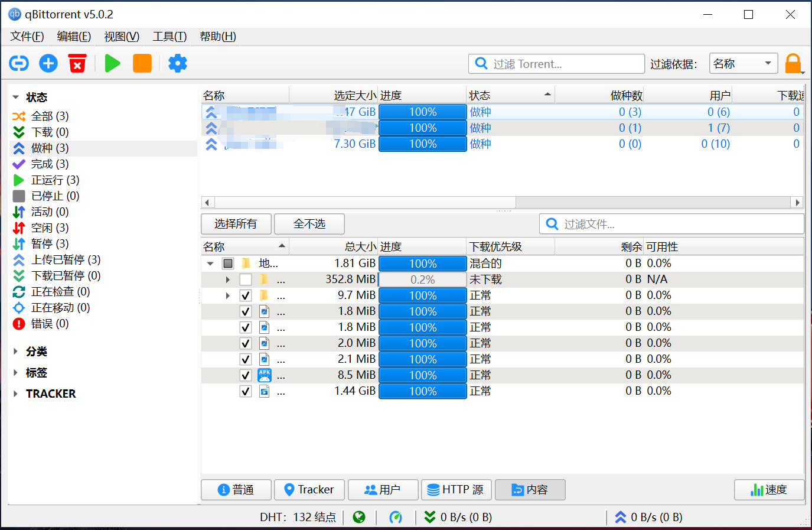Uncheck the 8.5 MiB APK file checkbox

[x=246, y=375]
